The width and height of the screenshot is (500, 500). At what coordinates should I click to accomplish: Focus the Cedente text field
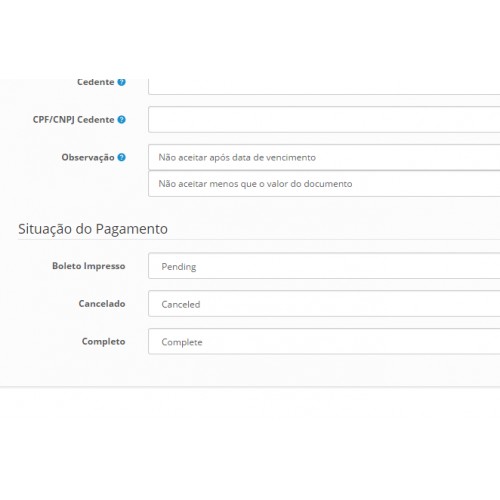point(324,87)
